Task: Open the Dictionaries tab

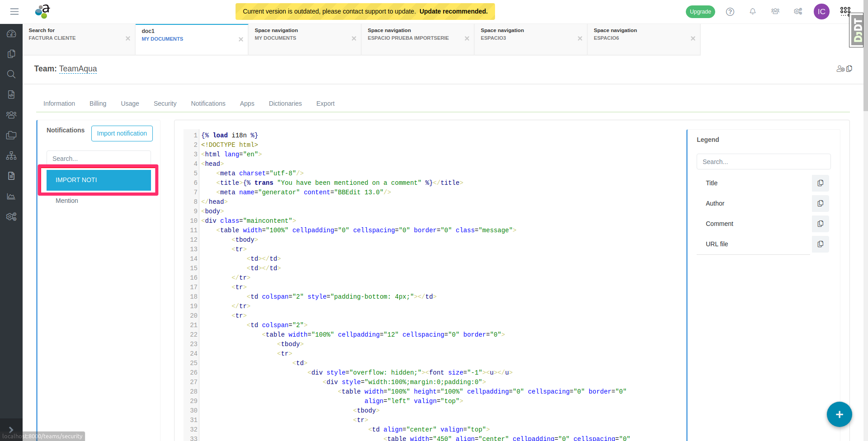Action: [285, 103]
